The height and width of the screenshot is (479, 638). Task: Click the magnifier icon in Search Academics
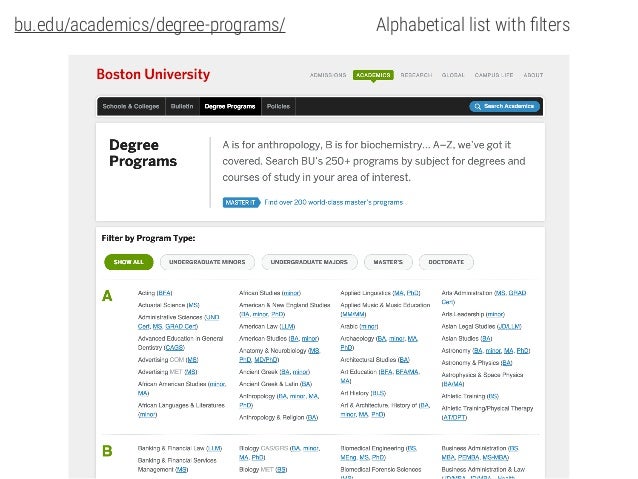coord(477,107)
